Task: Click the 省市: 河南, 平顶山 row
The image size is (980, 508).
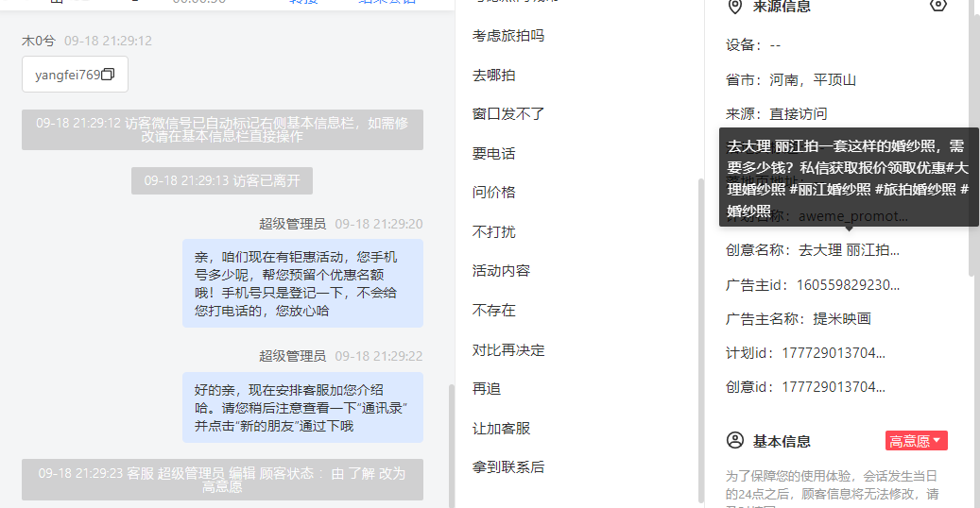Action: pyautogui.click(x=791, y=80)
